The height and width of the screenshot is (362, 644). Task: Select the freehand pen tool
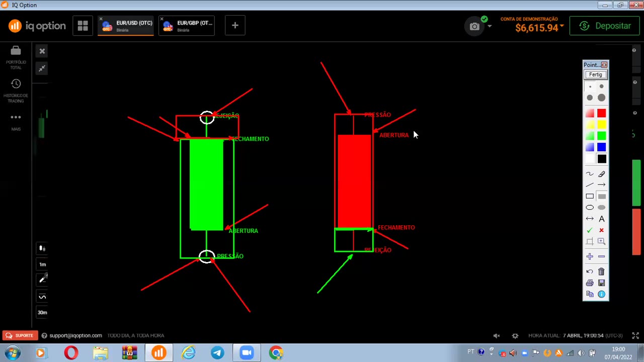(x=590, y=174)
